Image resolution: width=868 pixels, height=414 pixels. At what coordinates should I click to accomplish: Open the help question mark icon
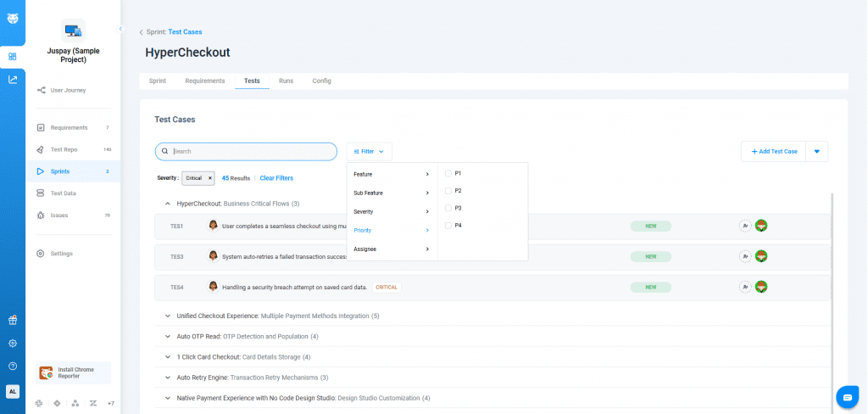pyautogui.click(x=12, y=366)
